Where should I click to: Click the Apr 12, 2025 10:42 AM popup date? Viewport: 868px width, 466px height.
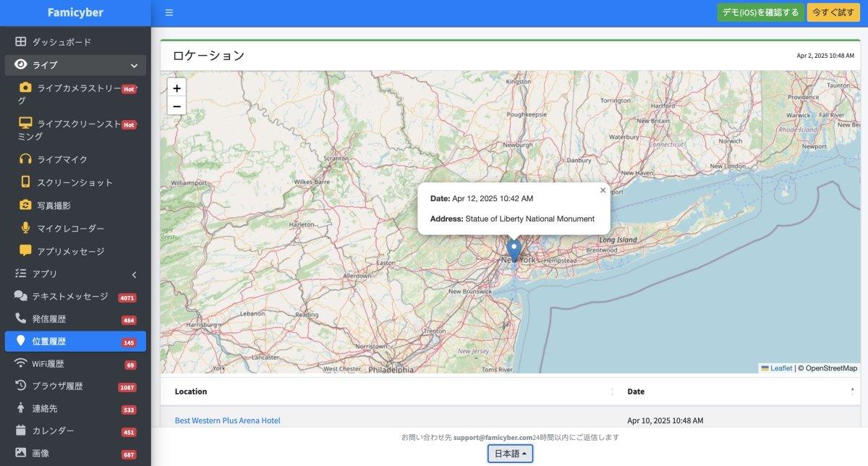(x=493, y=198)
